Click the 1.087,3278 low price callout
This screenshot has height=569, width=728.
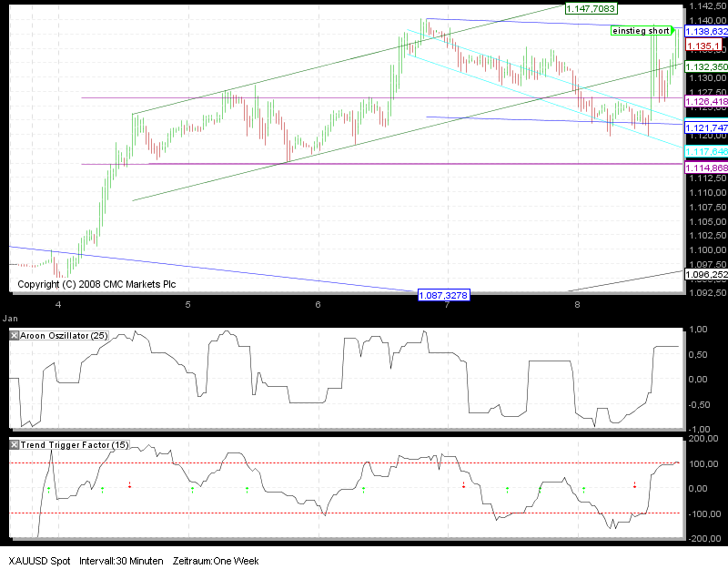[x=444, y=295]
